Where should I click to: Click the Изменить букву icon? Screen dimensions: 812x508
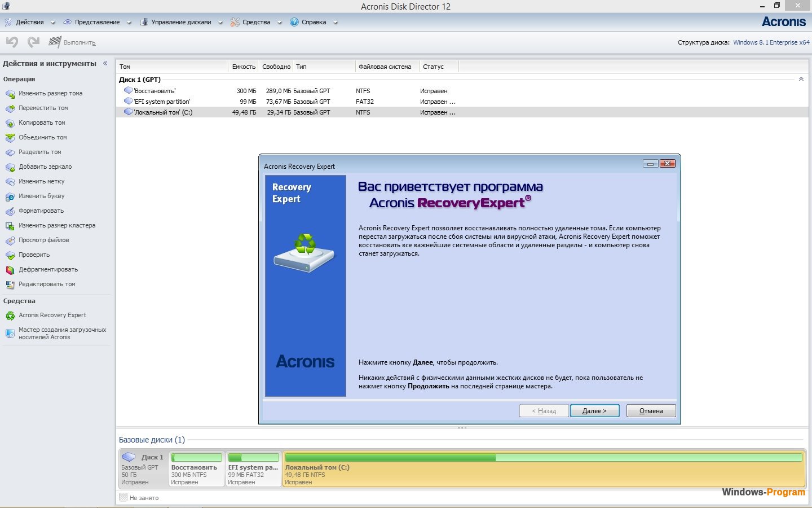click(10, 196)
